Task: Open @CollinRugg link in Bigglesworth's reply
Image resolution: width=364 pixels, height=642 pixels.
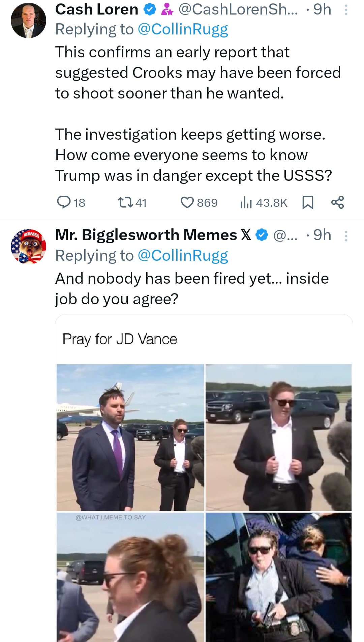Action: point(183,256)
